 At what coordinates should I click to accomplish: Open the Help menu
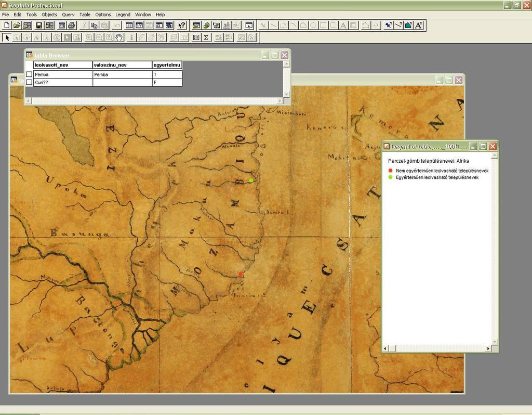(160, 15)
